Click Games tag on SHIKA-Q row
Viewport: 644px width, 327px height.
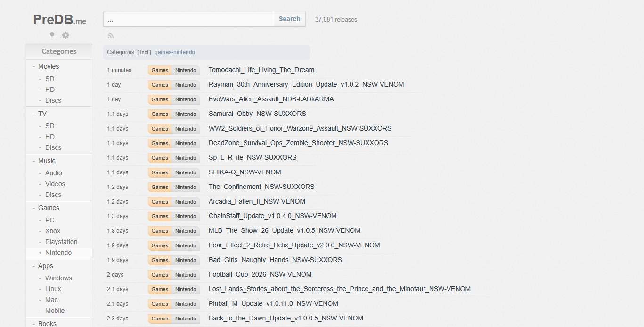(160, 172)
